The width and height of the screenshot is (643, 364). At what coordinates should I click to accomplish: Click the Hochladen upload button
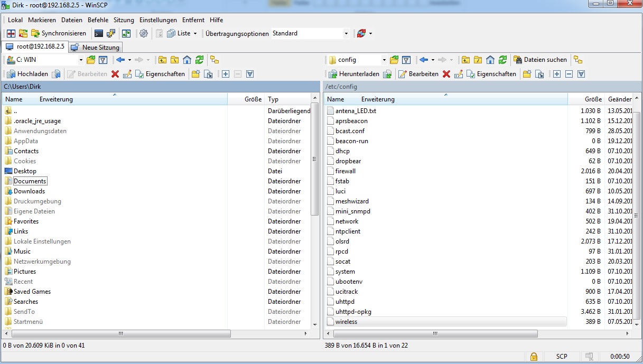click(x=27, y=74)
